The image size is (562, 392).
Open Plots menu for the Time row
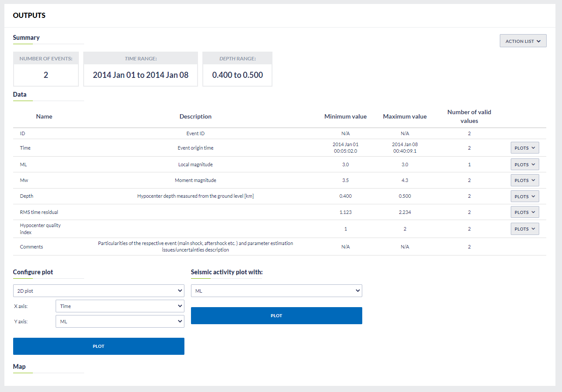point(524,148)
